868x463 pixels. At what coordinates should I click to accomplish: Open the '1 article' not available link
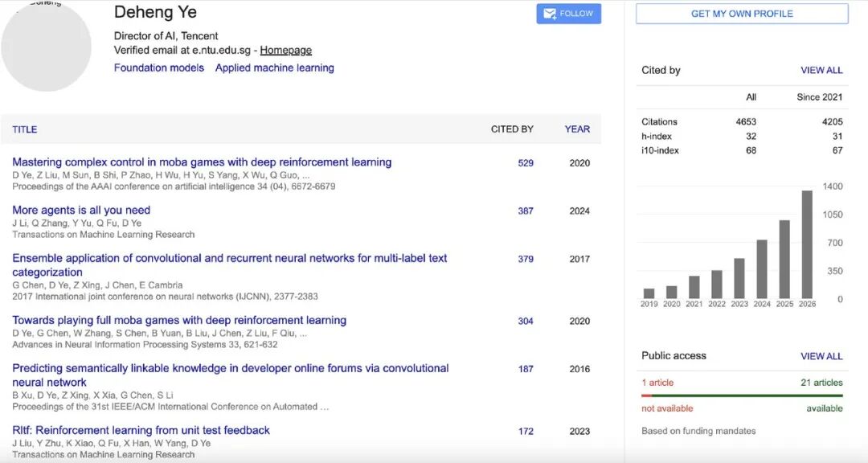[x=657, y=383]
